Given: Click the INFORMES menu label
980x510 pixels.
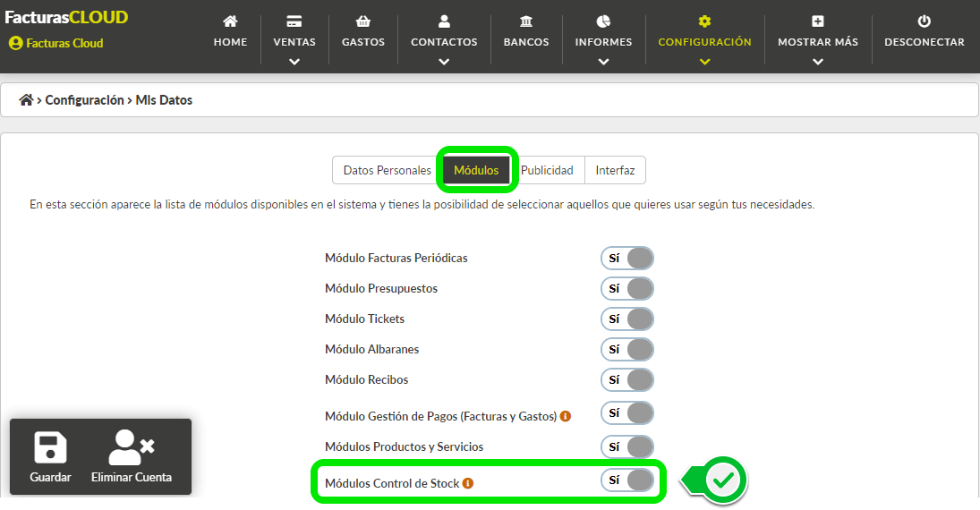Looking at the screenshot, I should point(603,42).
